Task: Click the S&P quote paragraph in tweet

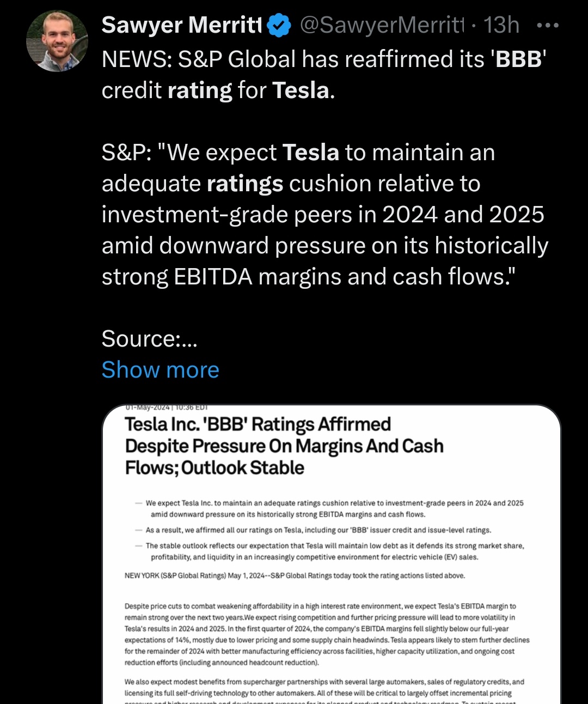Action: tap(324, 215)
